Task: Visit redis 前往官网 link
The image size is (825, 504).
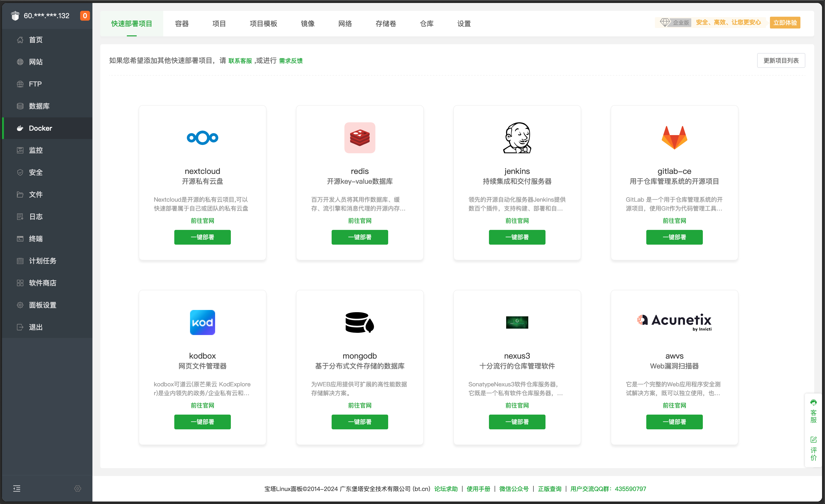Action: coord(360,221)
